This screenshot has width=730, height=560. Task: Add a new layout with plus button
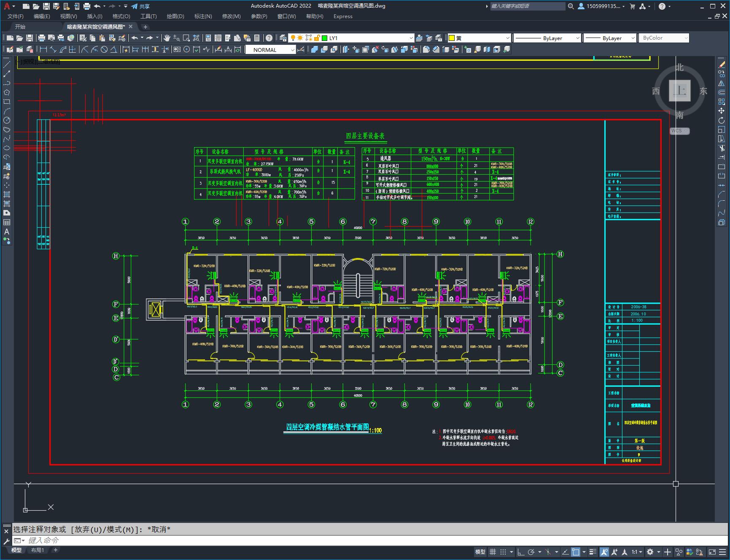[55, 550]
